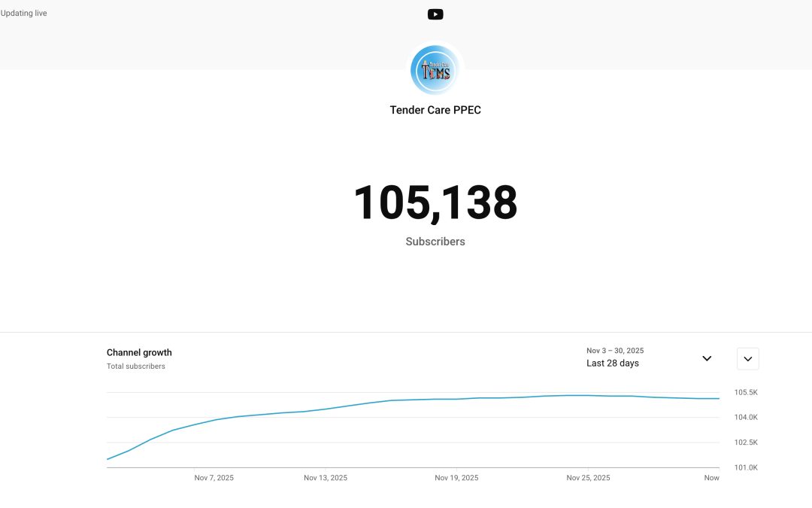Click the Nov 25, 2025 axis label
The image size is (812, 508).
coord(588,477)
